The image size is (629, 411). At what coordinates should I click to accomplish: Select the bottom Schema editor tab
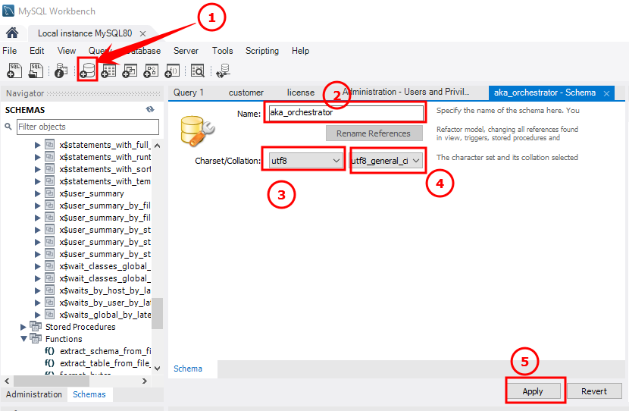point(188,369)
